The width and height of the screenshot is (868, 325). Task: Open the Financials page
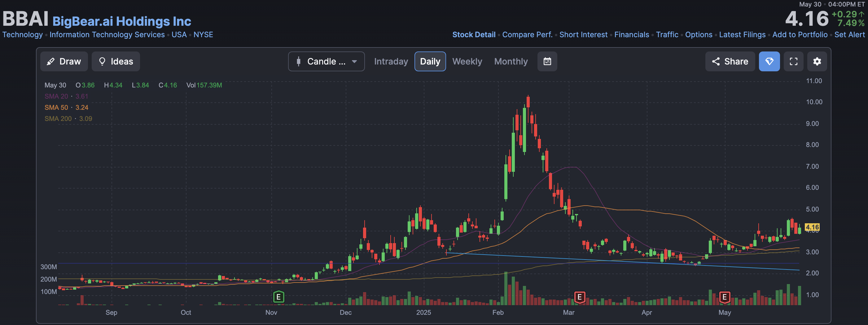[631, 35]
